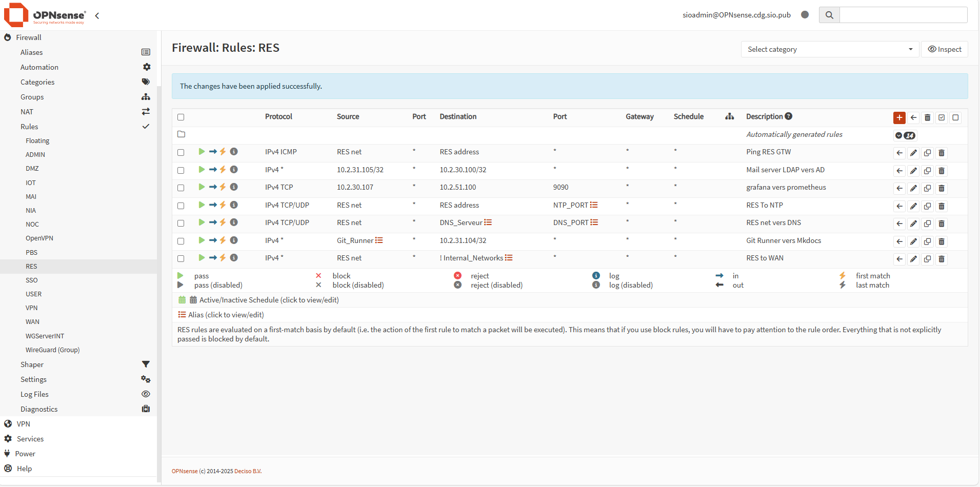Viewport: 980px width, 487px height.
Task: Go to the Aliases menu item
Action: click(x=31, y=52)
